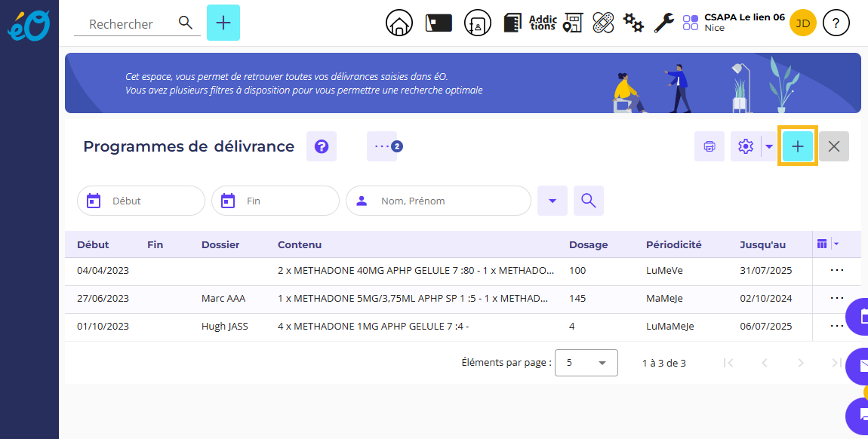Open the Addictions module icon
The image size is (868, 439).
tap(543, 23)
